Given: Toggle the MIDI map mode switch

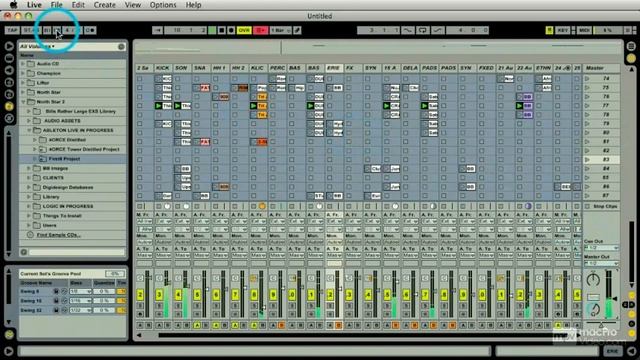Looking at the screenshot, I should coord(584,30).
